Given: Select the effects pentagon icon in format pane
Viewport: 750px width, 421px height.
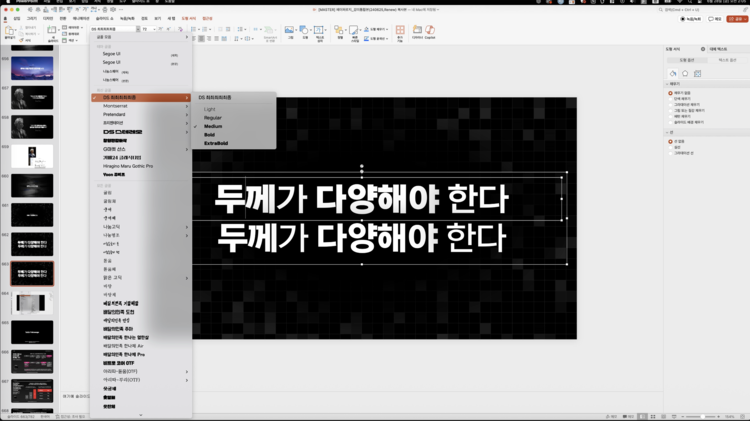Looking at the screenshot, I should pyautogui.click(x=685, y=74).
